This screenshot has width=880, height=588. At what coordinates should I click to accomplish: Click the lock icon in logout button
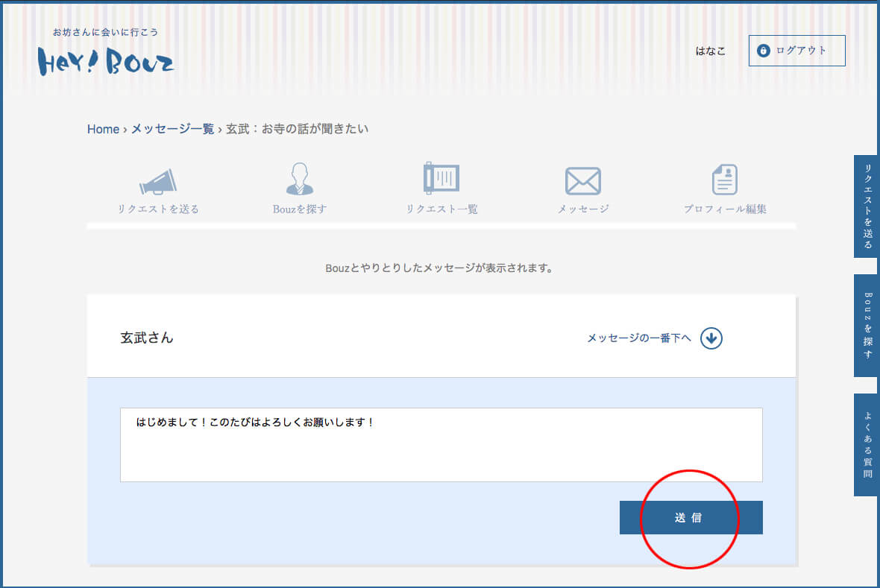763,51
